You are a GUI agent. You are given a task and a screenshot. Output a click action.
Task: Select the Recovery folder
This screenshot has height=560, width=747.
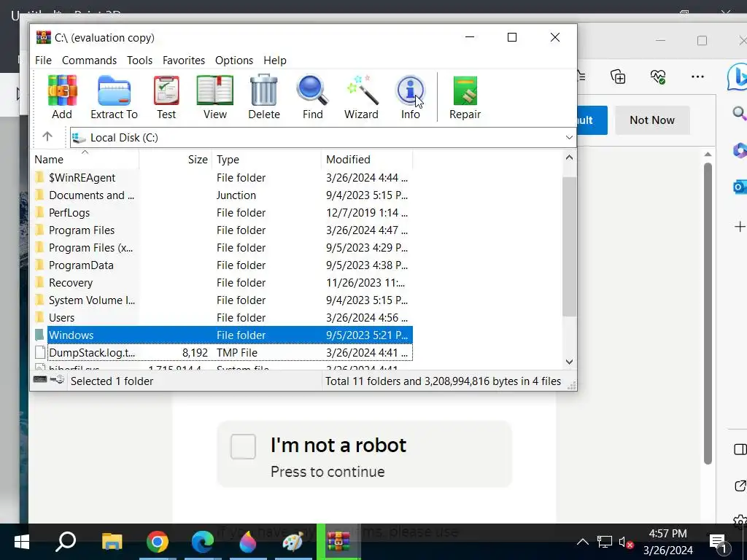tap(223, 283)
